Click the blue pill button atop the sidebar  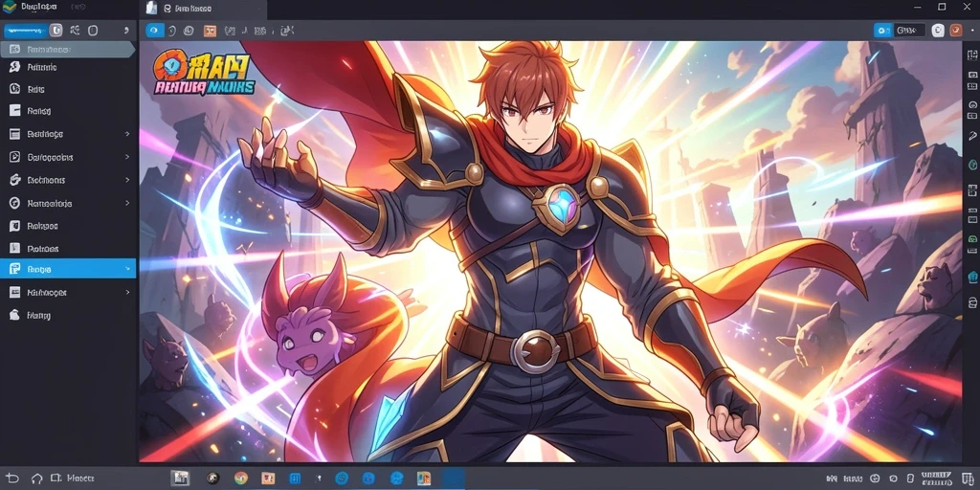tap(26, 30)
